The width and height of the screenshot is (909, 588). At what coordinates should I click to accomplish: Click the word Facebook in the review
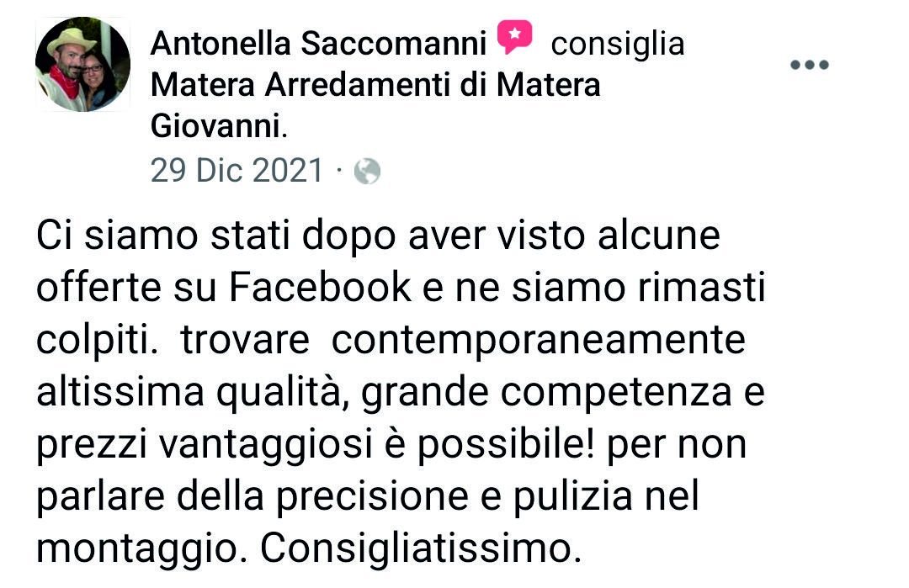(x=320, y=287)
